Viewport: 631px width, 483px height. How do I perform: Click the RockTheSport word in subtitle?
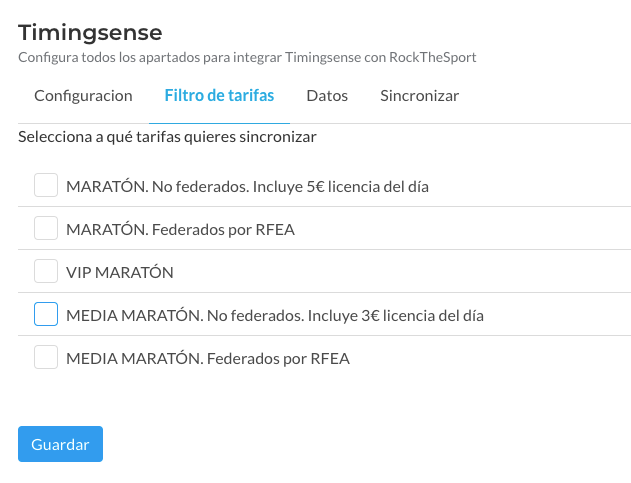tap(433, 58)
